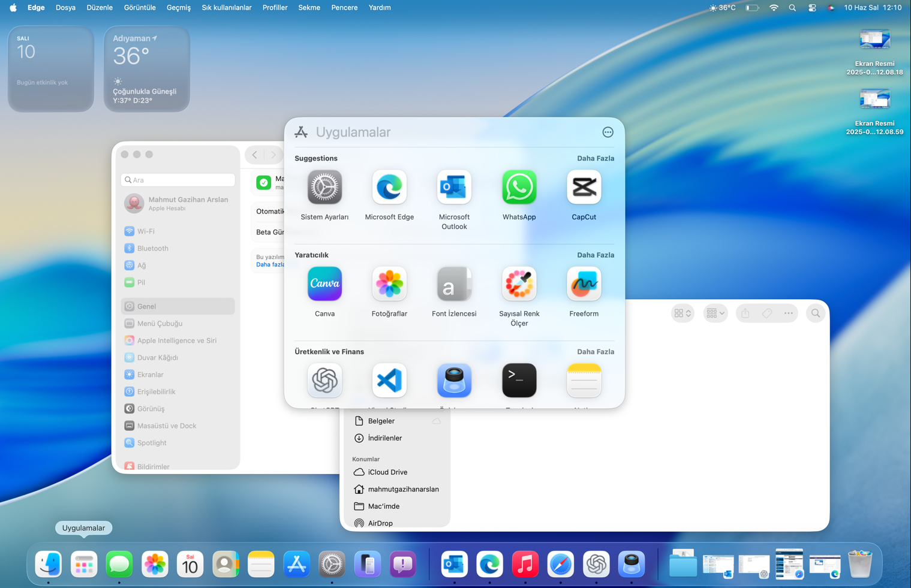Image resolution: width=911 pixels, height=588 pixels.
Task: Open Messages from the Dock
Action: (x=119, y=564)
